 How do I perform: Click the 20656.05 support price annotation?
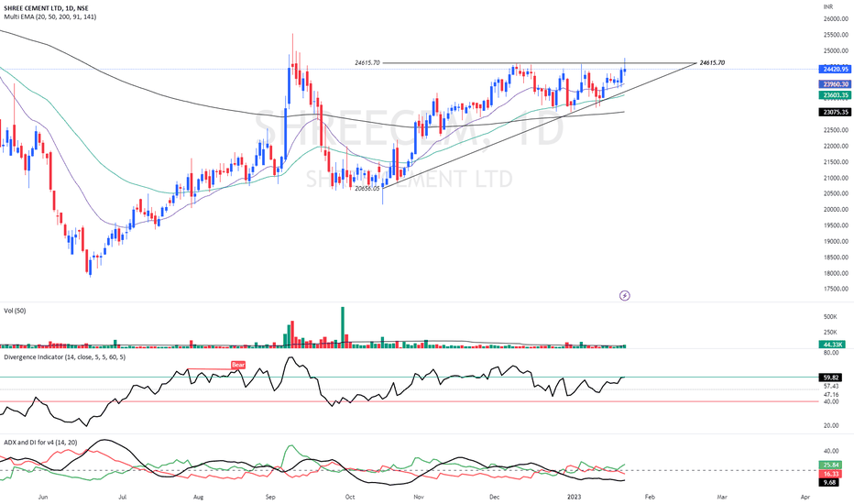coord(367,189)
